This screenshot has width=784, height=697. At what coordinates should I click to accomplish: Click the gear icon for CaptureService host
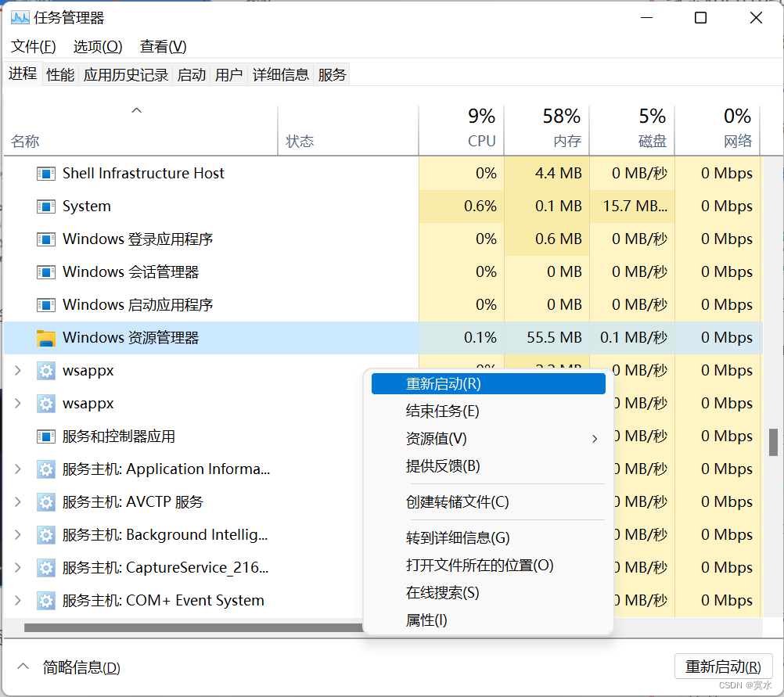pos(46,568)
